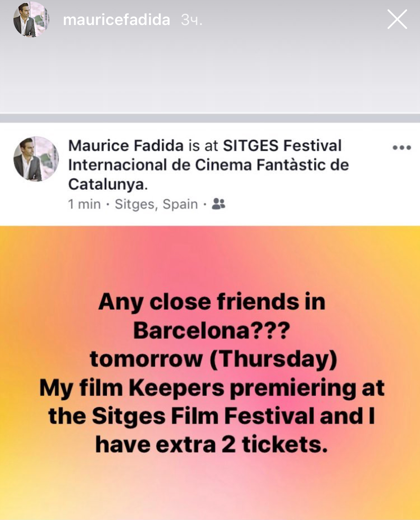Open the mauricefadida username in story header
This screenshot has height=520, width=420.
coord(116,20)
